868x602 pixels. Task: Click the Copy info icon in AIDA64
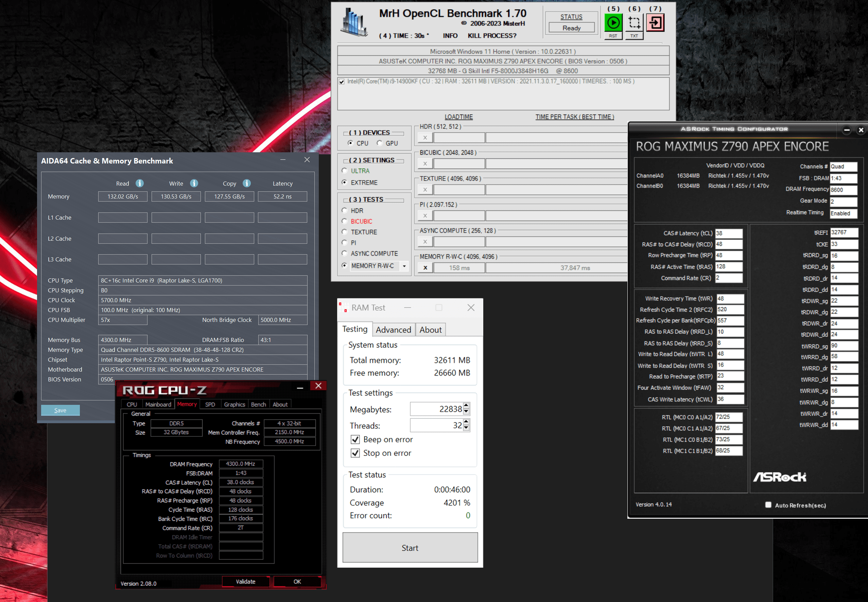pyautogui.click(x=247, y=183)
